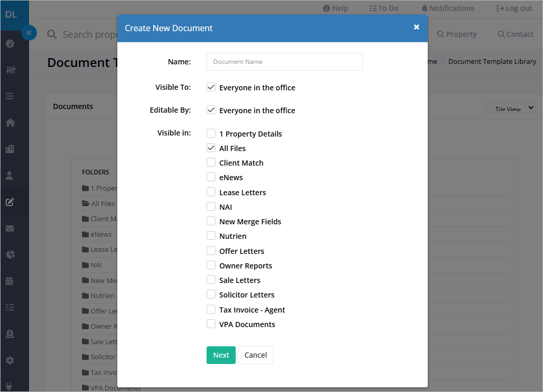Check the Tax Invoice - Agent checkbox
The height and width of the screenshot is (392, 543).
tap(211, 309)
